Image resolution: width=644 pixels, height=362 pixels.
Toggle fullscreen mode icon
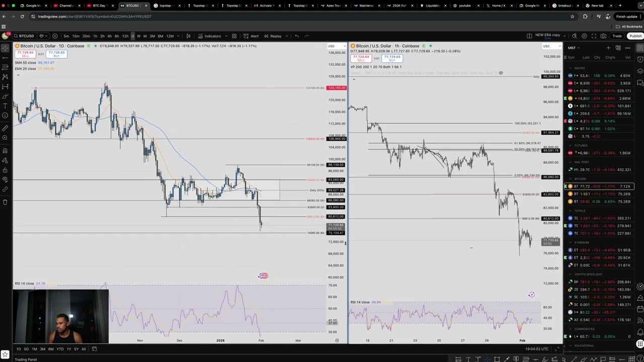pyautogui.click(x=594, y=36)
